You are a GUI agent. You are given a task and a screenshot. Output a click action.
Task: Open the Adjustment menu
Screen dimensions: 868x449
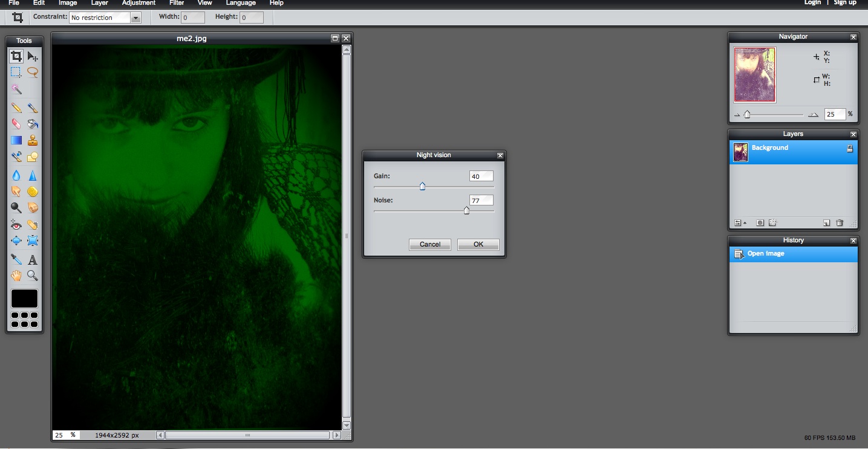point(139,3)
